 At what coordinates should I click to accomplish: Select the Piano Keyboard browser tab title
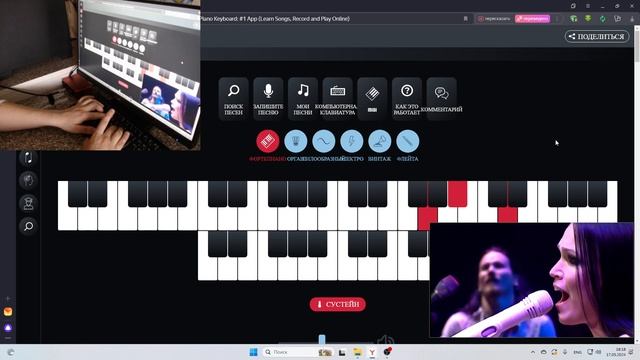click(x=275, y=19)
